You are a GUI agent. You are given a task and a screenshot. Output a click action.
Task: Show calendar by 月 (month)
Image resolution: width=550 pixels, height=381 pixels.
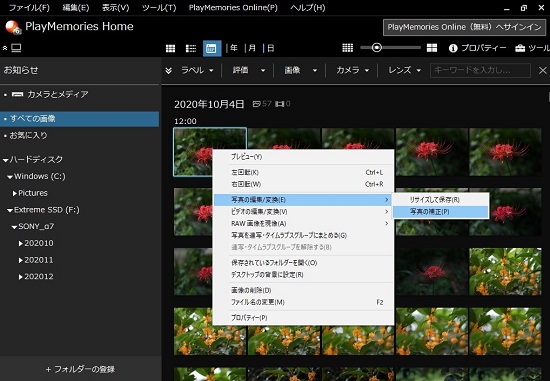coord(252,48)
